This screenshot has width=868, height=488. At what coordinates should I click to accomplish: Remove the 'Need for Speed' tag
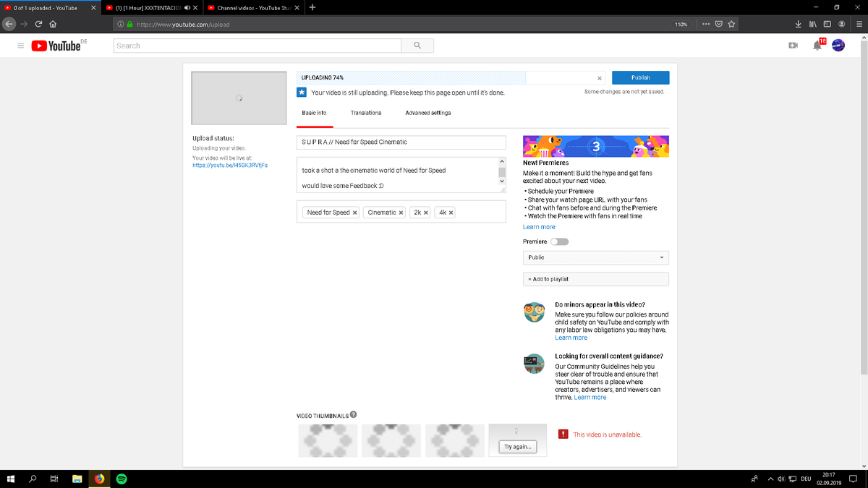(x=355, y=213)
